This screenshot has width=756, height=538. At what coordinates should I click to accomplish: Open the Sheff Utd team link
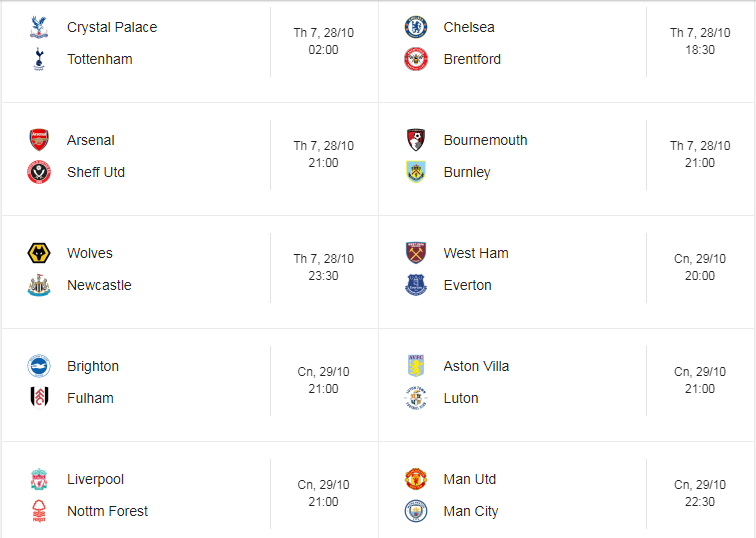click(x=96, y=172)
